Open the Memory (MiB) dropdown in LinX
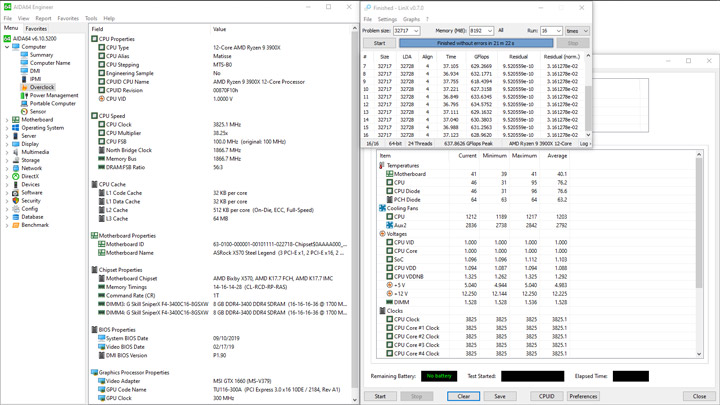The height and width of the screenshot is (405, 720). coord(489,31)
